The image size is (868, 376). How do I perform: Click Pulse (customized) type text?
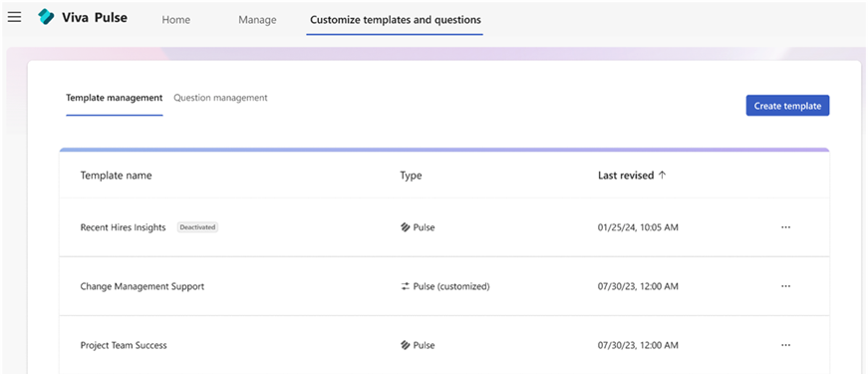(451, 287)
